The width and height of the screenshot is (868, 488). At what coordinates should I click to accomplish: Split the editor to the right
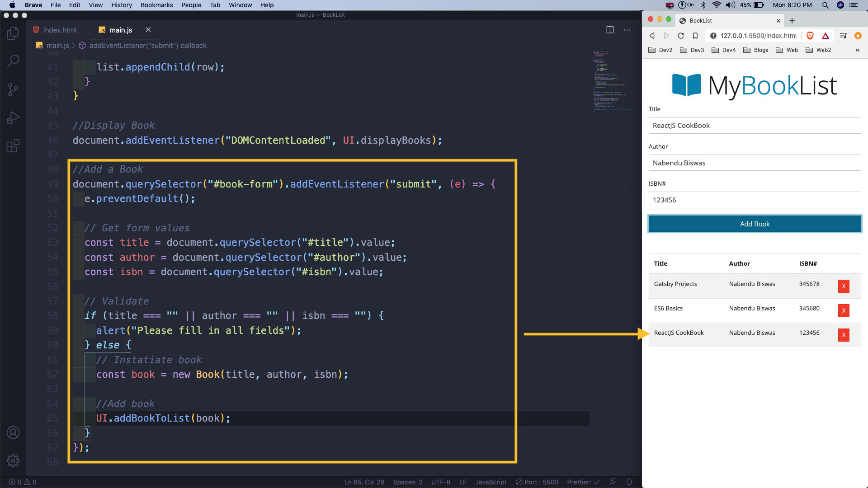tap(610, 30)
